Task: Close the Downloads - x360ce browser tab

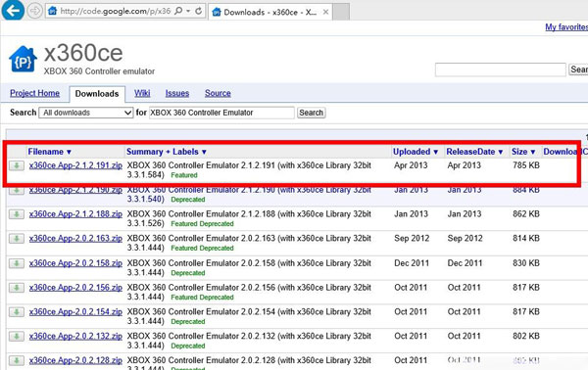Action: tap(326, 12)
